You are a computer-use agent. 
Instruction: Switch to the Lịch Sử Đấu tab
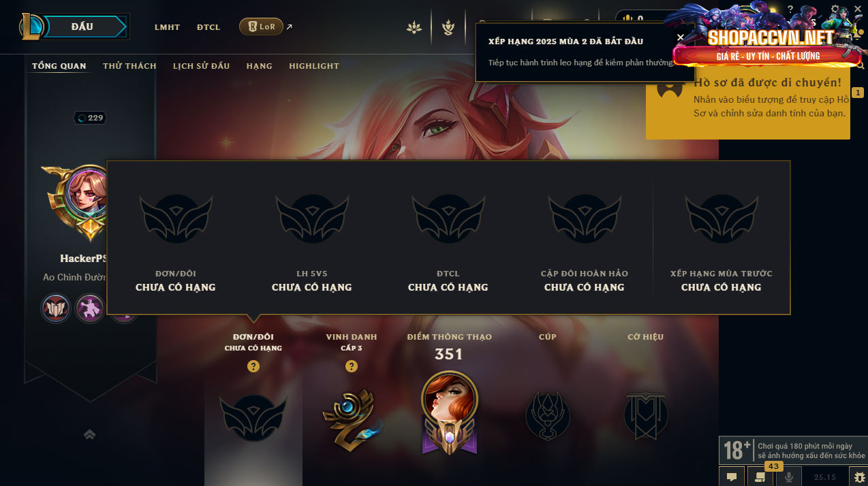(201, 66)
